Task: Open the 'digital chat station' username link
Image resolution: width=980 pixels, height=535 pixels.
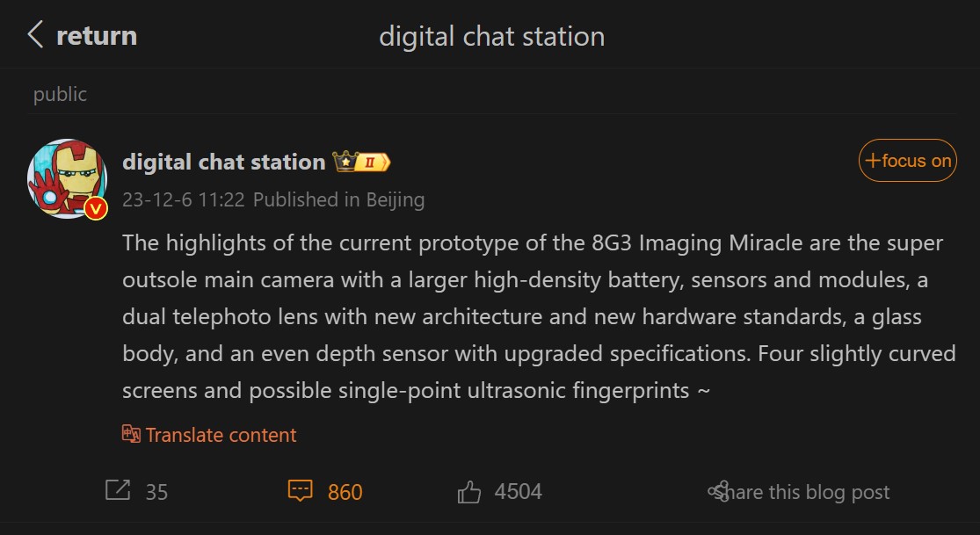Action: 224,162
